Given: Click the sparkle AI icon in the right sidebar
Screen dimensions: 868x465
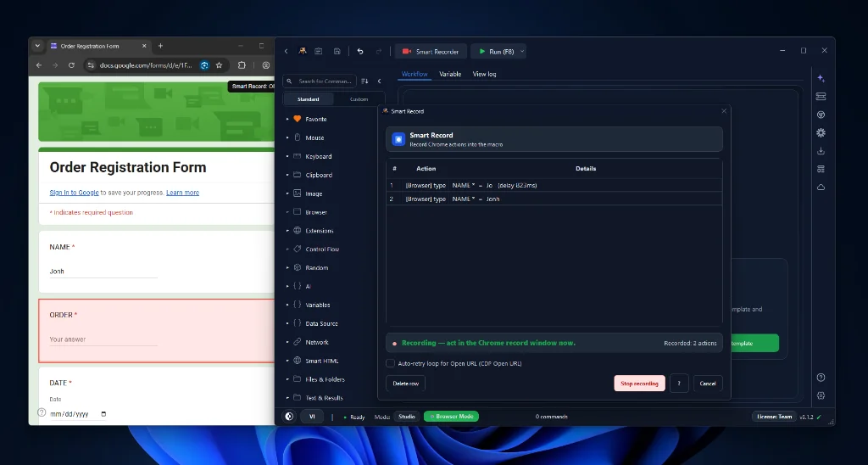Looking at the screenshot, I should (x=821, y=78).
